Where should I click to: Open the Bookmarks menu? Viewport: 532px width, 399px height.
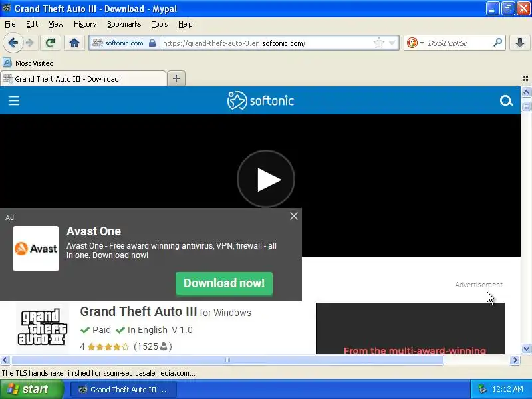[x=124, y=24]
